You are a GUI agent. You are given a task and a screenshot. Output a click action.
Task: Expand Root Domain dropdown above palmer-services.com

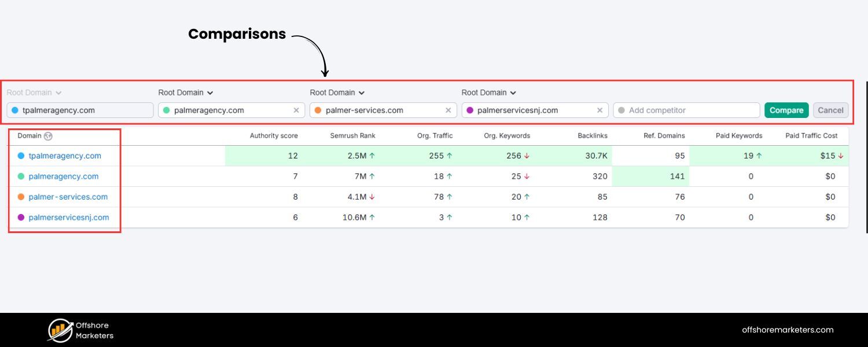tap(337, 93)
